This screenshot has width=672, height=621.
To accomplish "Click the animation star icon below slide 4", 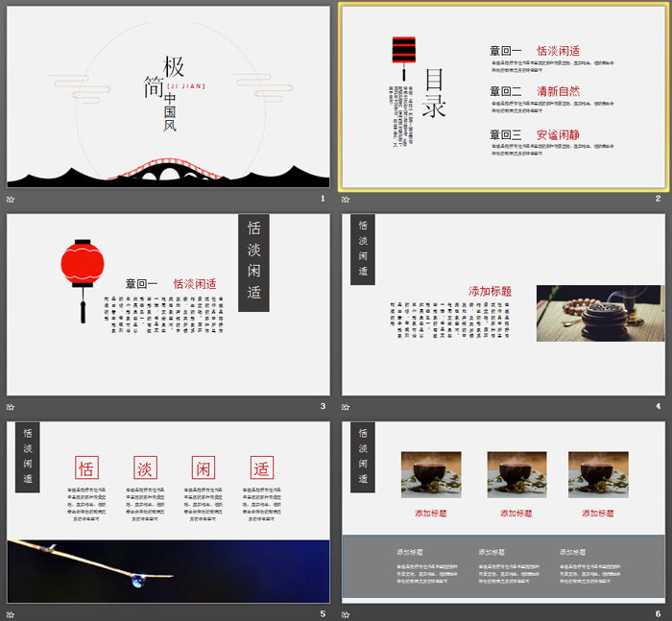I will (x=346, y=406).
